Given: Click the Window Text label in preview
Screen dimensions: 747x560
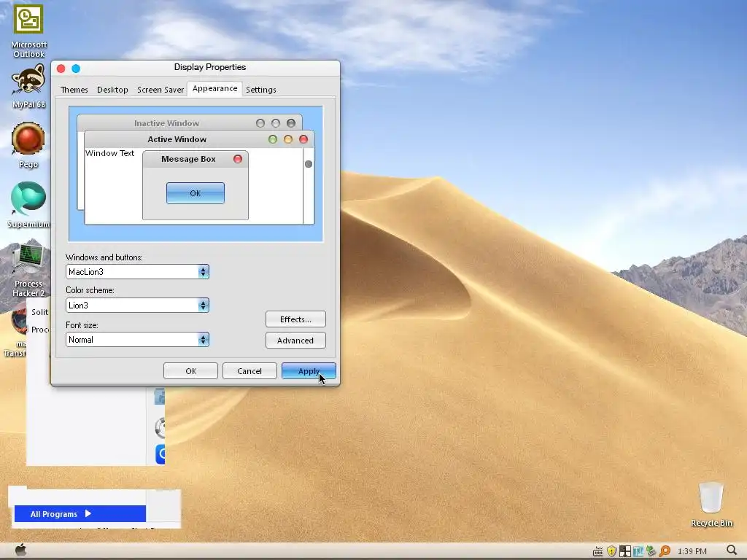Looking at the screenshot, I should click(x=109, y=153).
